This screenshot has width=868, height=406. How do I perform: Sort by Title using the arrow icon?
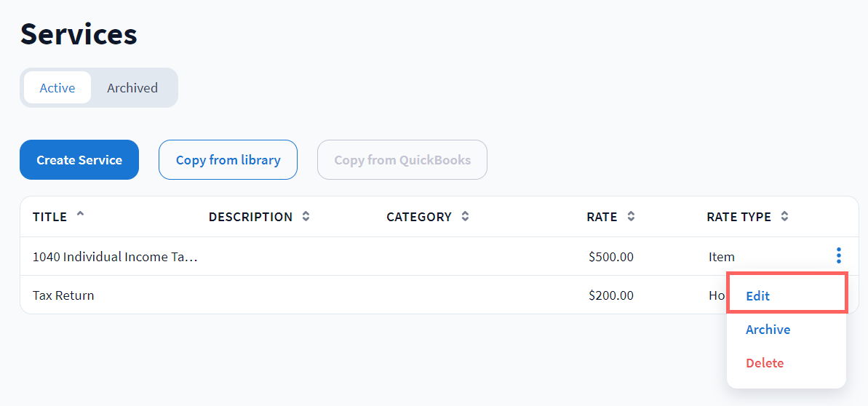(x=80, y=215)
